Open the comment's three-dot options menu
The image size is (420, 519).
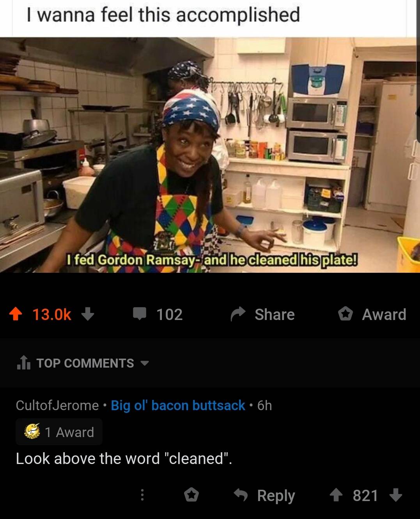click(142, 495)
